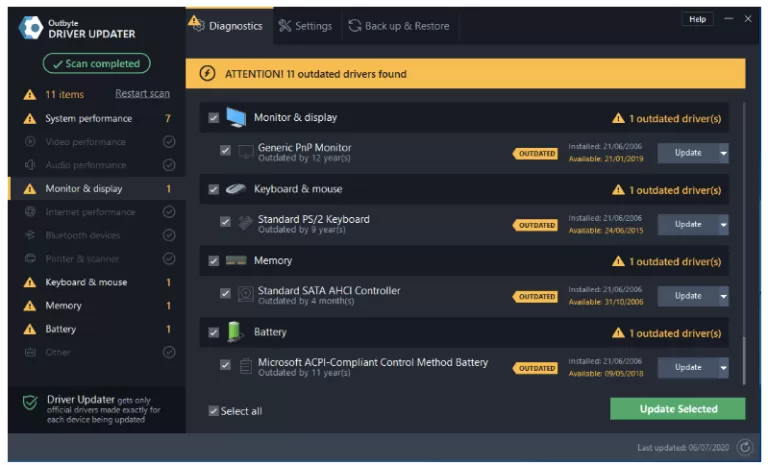Click the mouse icon in Keyboard & mouse header
The width and height of the screenshot is (768, 465).
coord(236,189)
